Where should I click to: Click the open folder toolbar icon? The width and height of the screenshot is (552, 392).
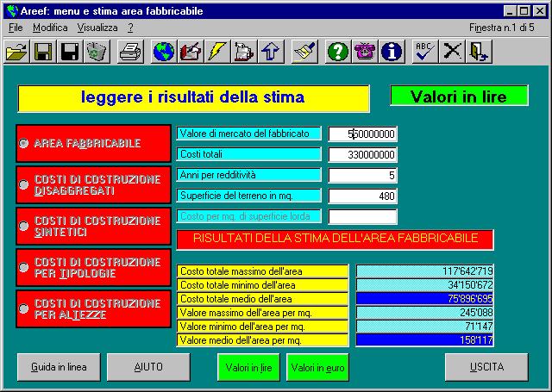[x=16, y=52]
